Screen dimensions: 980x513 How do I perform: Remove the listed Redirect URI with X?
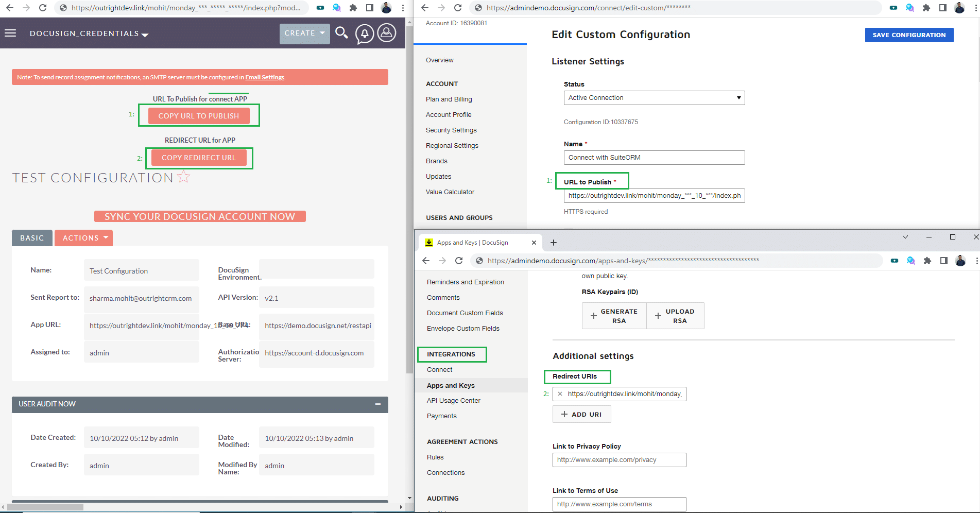coord(560,394)
